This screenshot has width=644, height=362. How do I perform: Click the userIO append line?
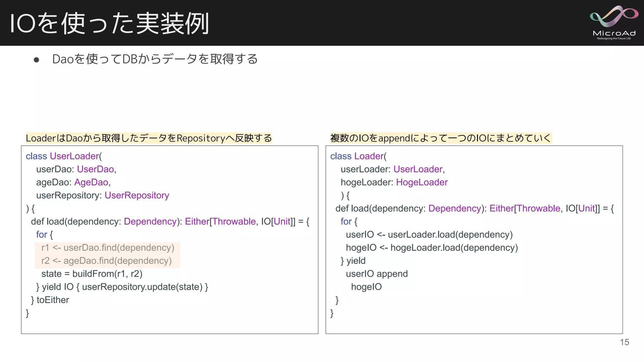[x=377, y=274]
